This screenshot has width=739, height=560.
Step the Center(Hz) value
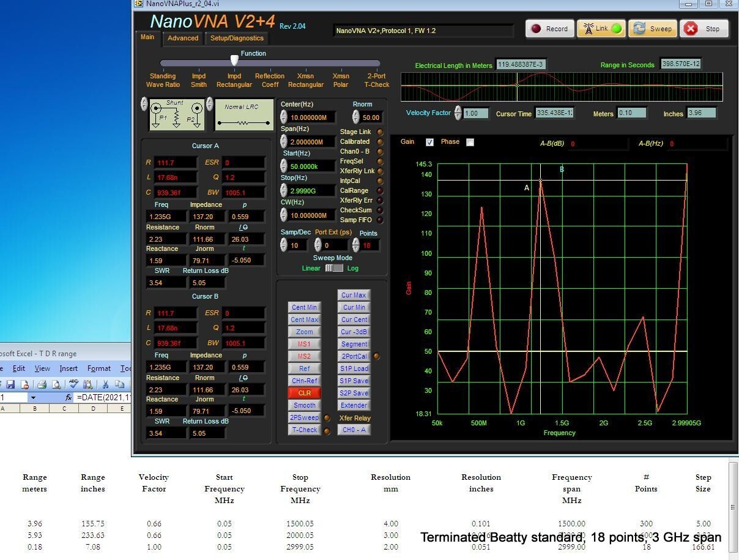283,117
